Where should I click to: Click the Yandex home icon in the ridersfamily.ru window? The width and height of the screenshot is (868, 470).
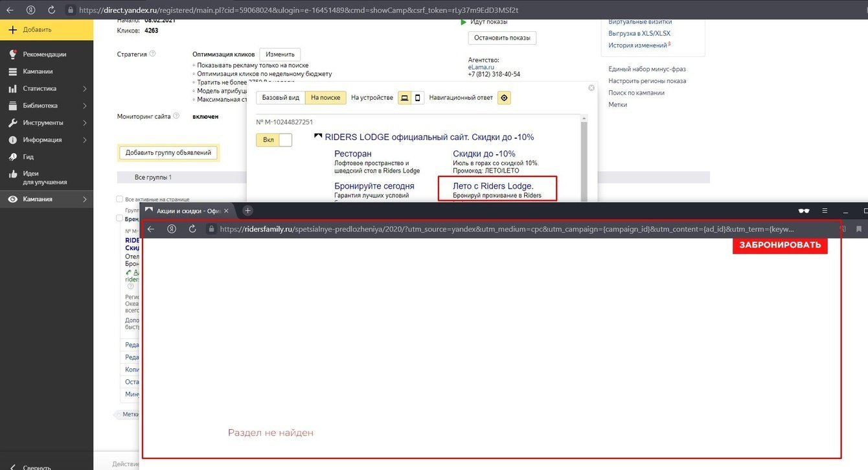click(x=172, y=229)
